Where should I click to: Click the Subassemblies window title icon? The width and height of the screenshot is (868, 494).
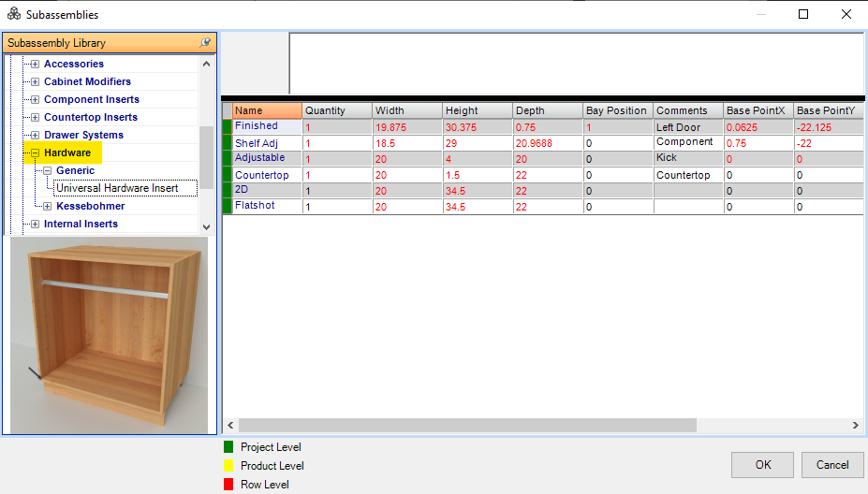[x=14, y=15]
